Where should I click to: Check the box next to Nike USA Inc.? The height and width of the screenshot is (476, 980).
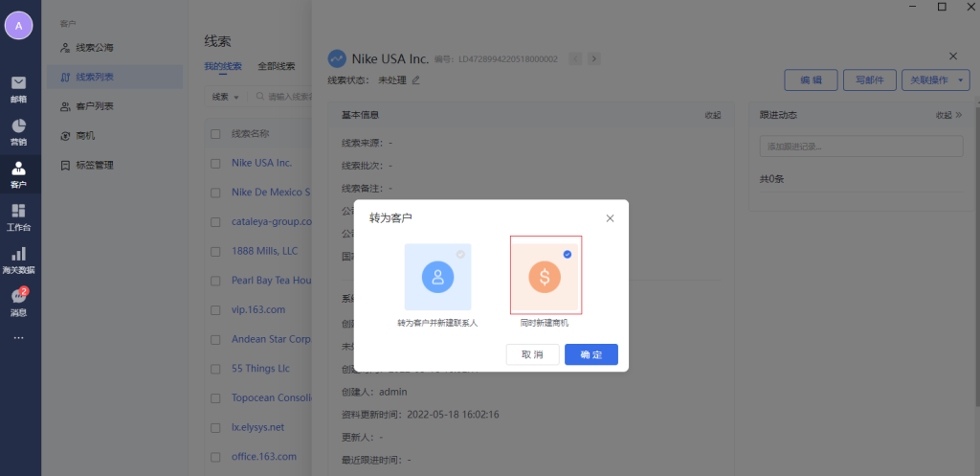coord(215,163)
